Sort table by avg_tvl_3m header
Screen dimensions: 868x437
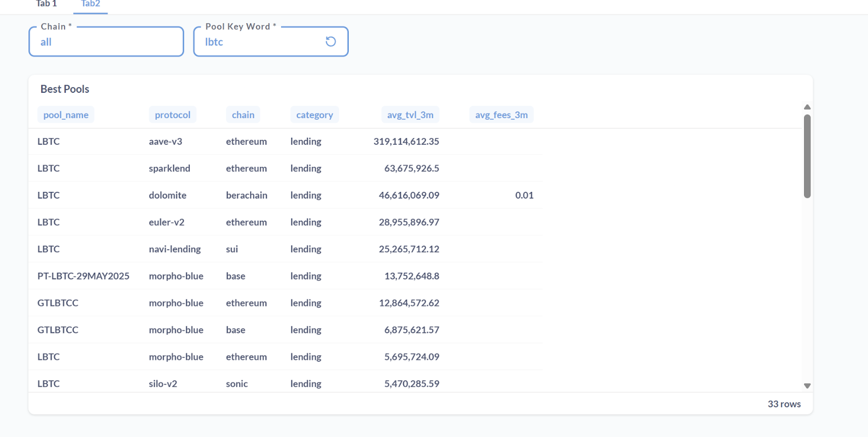coord(410,115)
